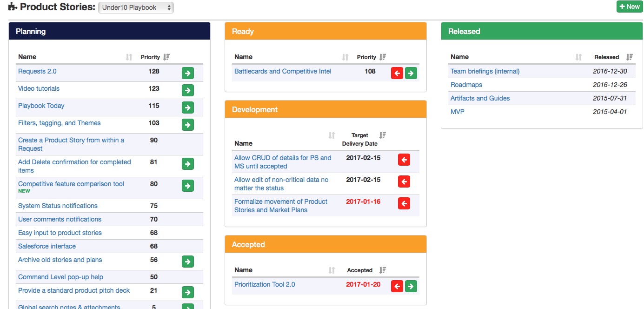
Task: Open the MVP released story
Action: tap(458, 112)
